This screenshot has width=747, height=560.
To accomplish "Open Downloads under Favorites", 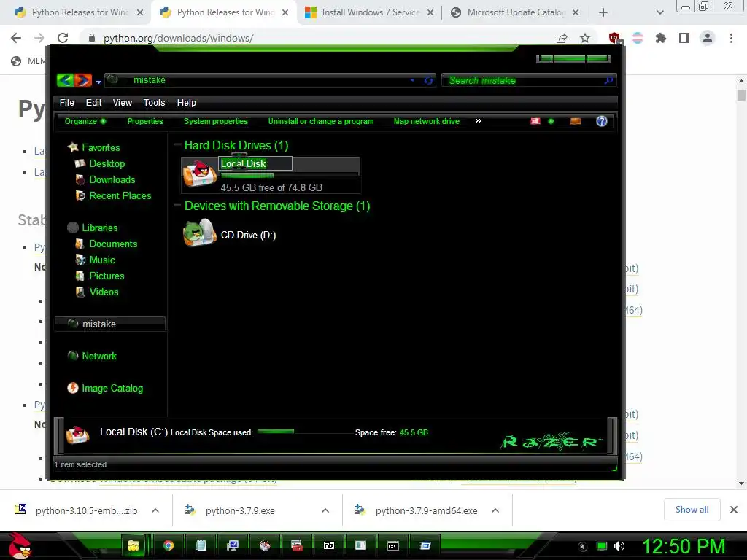I will pos(112,179).
